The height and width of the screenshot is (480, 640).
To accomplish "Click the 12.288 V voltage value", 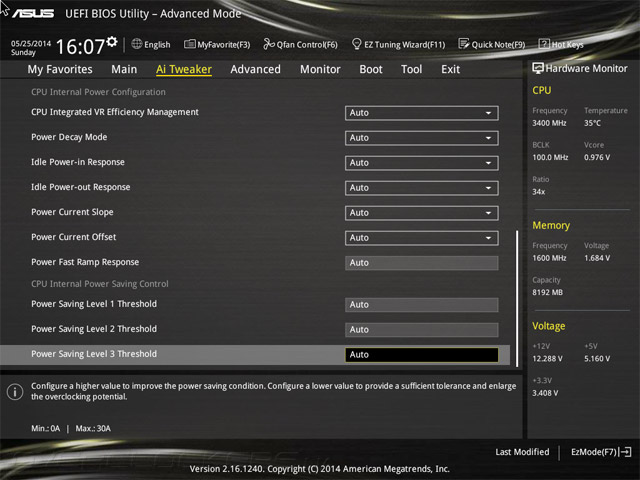I will (547, 359).
